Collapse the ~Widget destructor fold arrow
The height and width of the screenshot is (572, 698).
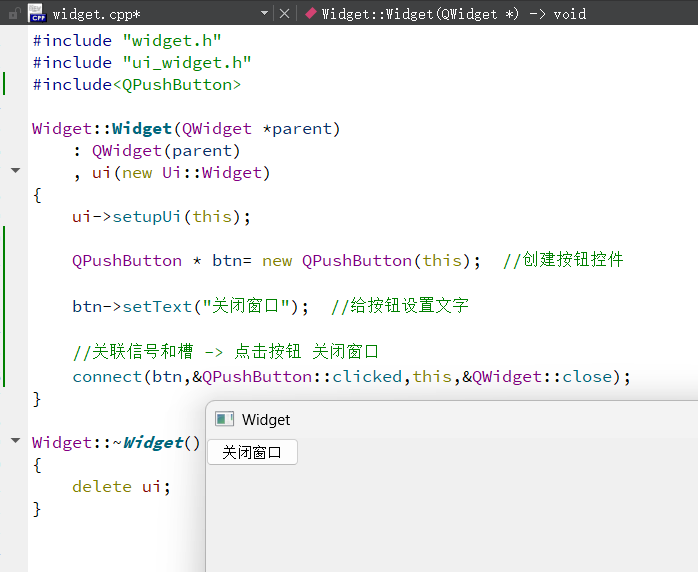[x=16, y=441]
